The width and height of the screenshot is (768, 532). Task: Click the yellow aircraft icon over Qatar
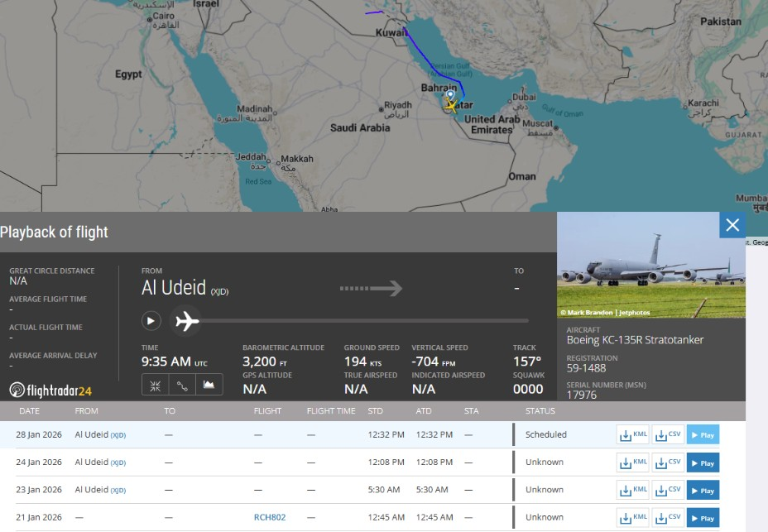pos(451,105)
